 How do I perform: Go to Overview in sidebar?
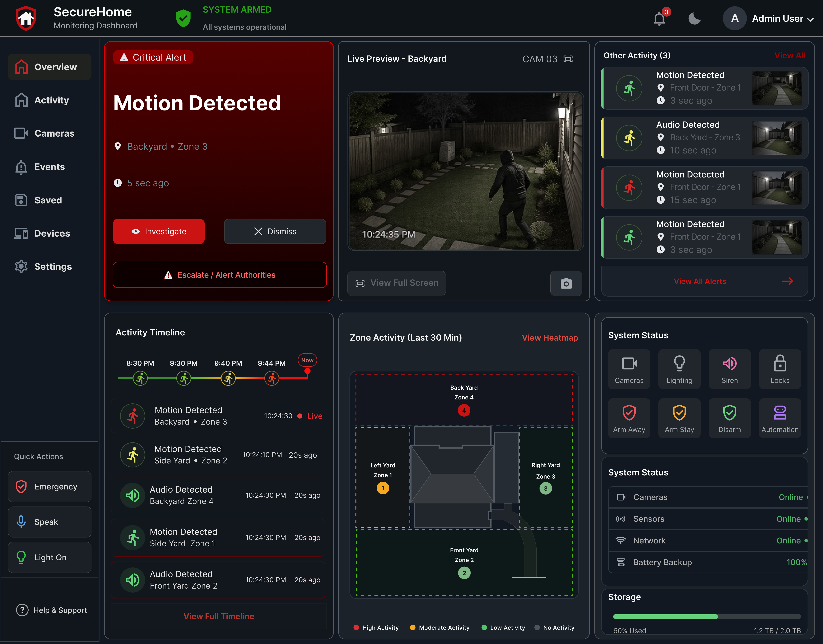pyautogui.click(x=49, y=67)
